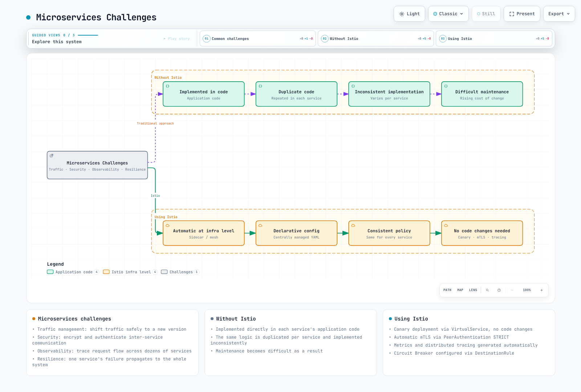
Task: Click the sun icon in Light button
Action: [402, 14]
